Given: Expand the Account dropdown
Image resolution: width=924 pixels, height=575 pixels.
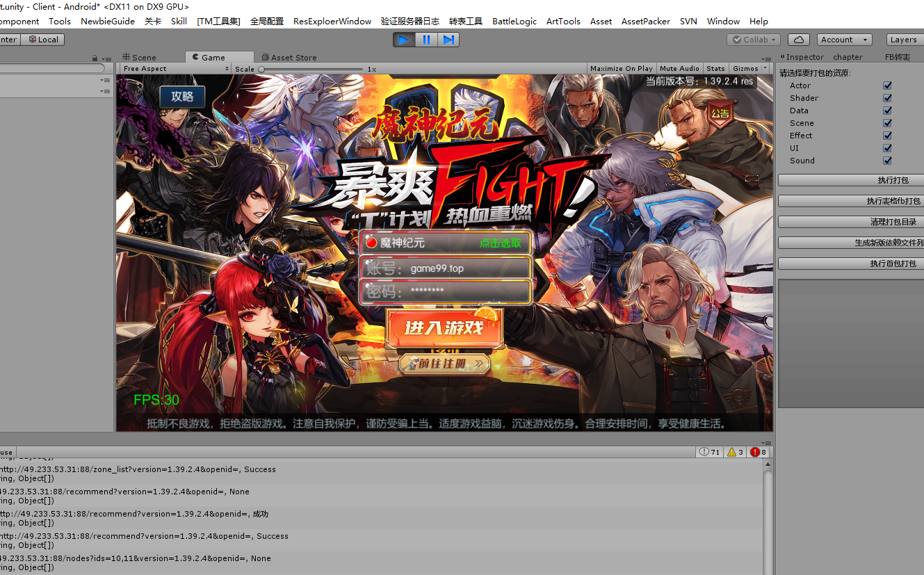Looking at the screenshot, I should point(844,40).
